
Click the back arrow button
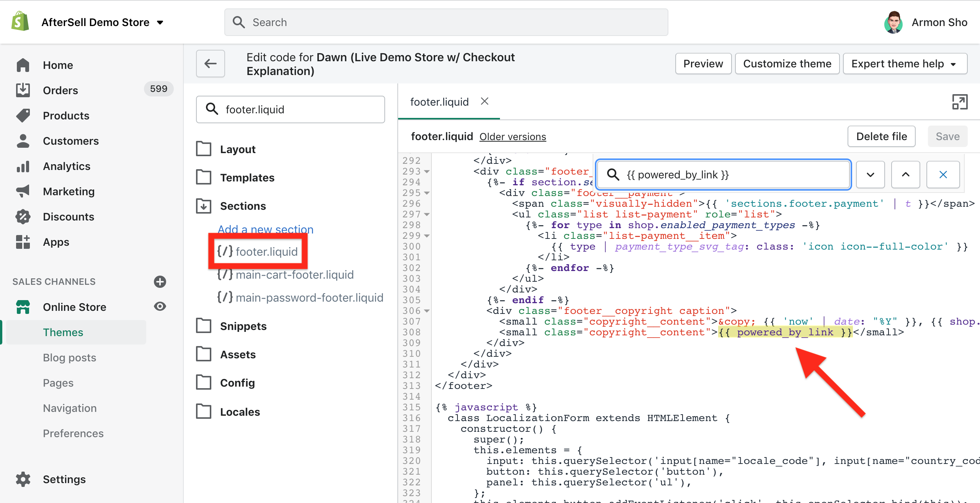point(210,64)
